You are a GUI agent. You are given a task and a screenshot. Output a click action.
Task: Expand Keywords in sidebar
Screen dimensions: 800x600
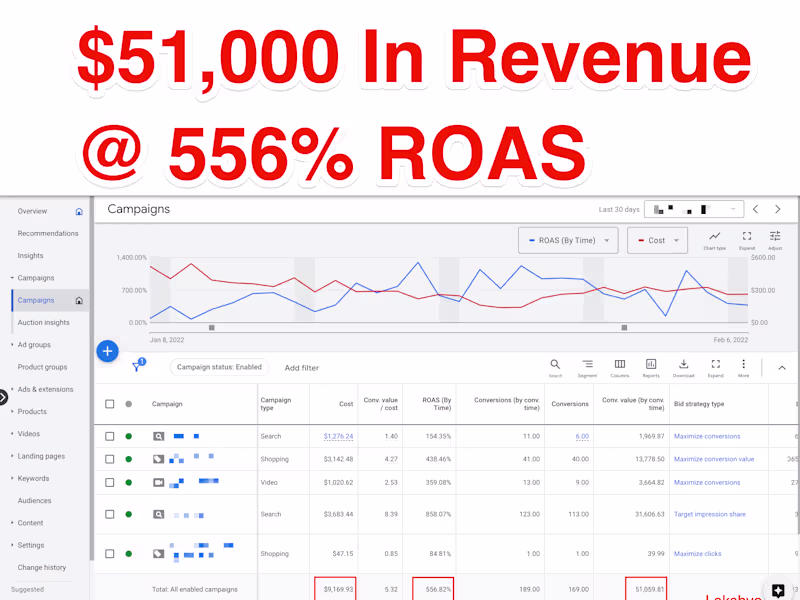(12, 479)
